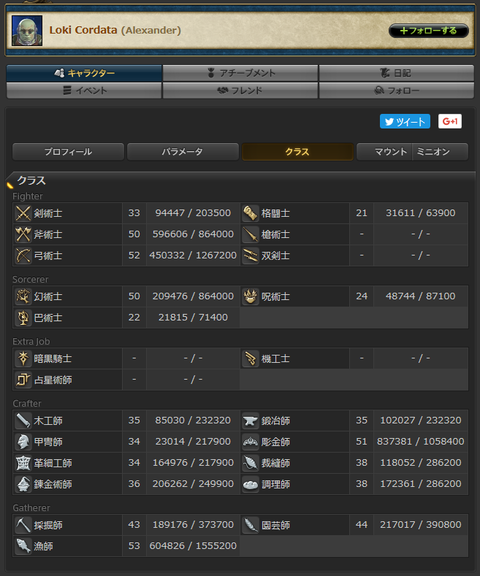Click the 双剣士 (Rogue) class icon
The height and width of the screenshot is (576, 480).
point(250,256)
